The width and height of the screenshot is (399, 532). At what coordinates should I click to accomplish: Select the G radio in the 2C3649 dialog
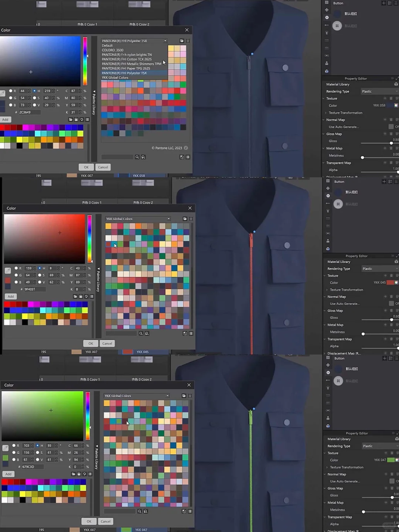coord(10,98)
